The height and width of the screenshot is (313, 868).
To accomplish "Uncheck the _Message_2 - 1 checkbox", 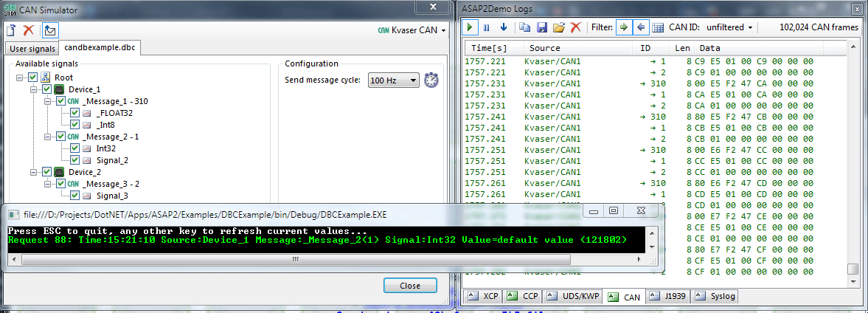I will pos(61,137).
